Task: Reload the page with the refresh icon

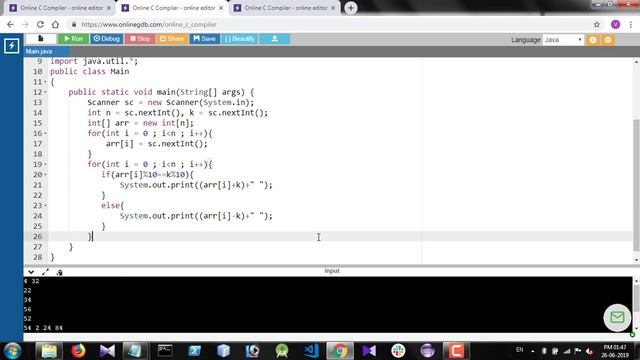Action: pyautogui.click(x=40, y=24)
